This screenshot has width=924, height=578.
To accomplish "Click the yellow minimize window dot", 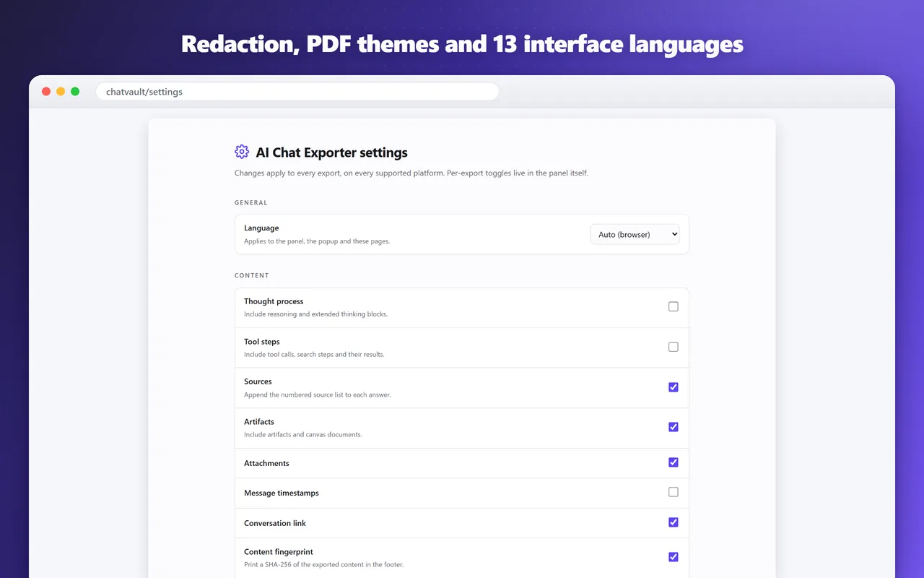I will 61,92.
